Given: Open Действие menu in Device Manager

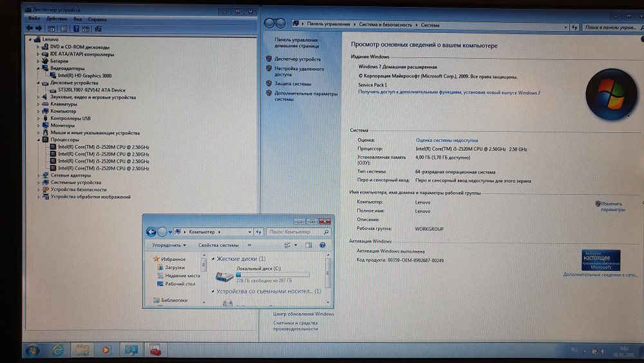Looking at the screenshot, I should pyautogui.click(x=56, y=19).
